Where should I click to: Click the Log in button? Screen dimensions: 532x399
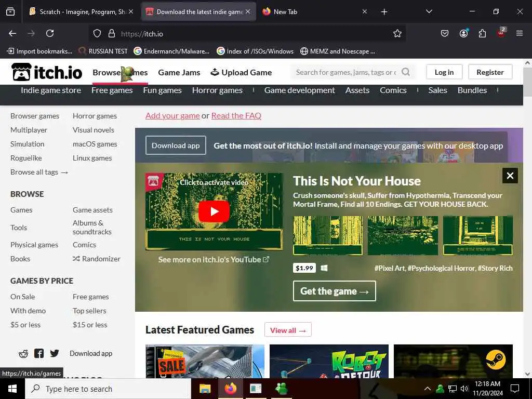(x=444, y=72)
